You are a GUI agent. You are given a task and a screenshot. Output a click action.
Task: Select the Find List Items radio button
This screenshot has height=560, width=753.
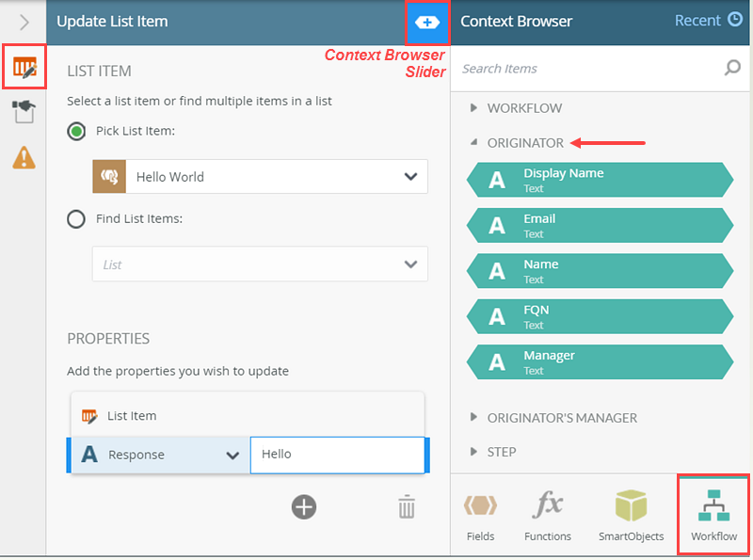[76, 218]
